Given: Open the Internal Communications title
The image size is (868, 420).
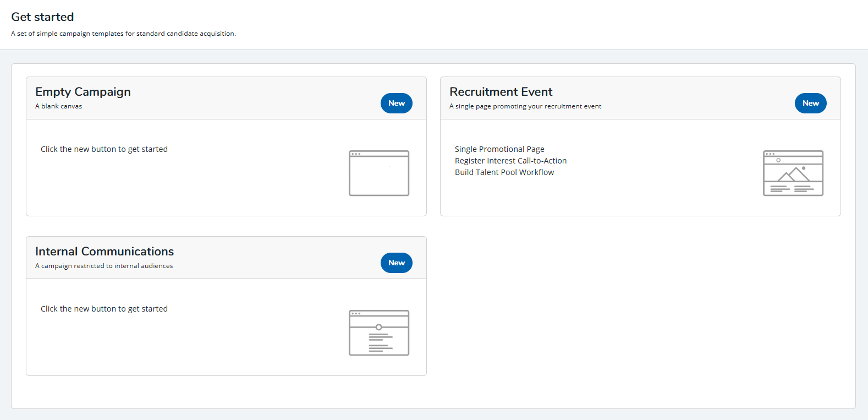Looking at the screenshot, I should point(105,252).
